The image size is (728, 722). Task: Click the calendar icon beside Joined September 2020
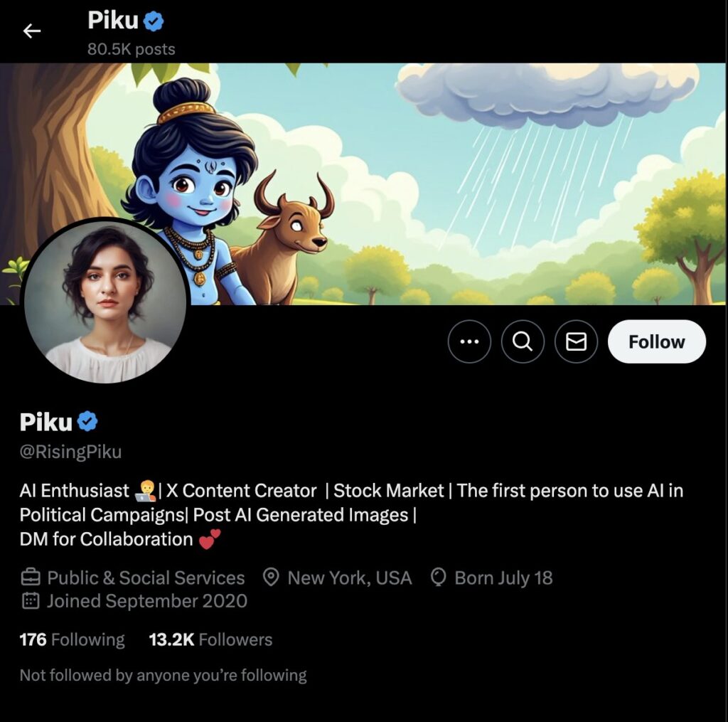[31, 601]
